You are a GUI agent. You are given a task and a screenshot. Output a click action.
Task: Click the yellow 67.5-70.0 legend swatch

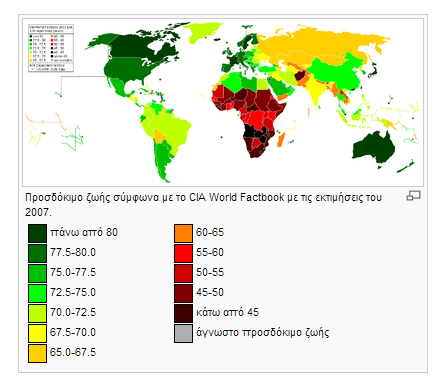point(37,333)
